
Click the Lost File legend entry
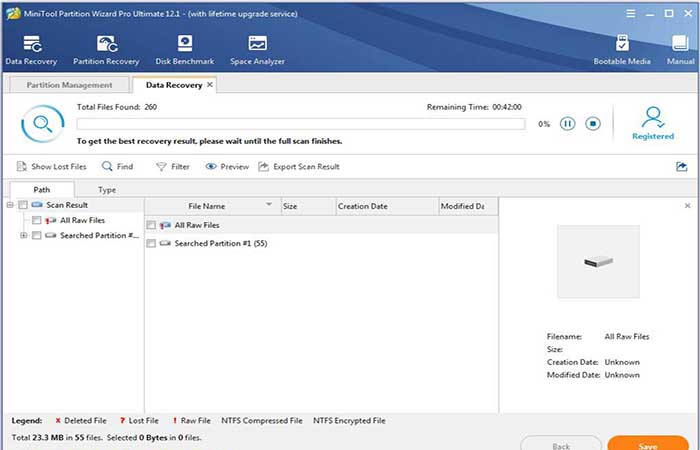(x=139, y=421)
